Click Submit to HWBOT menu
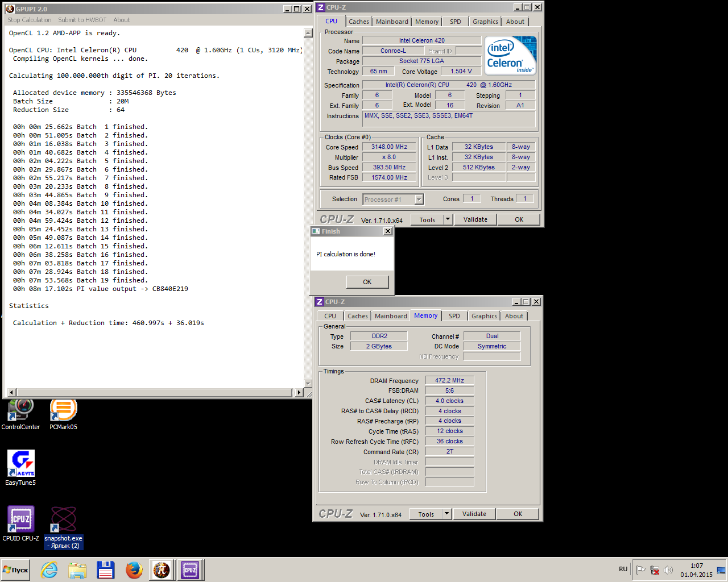Screen dimensions: 728x582 [82, 20]
